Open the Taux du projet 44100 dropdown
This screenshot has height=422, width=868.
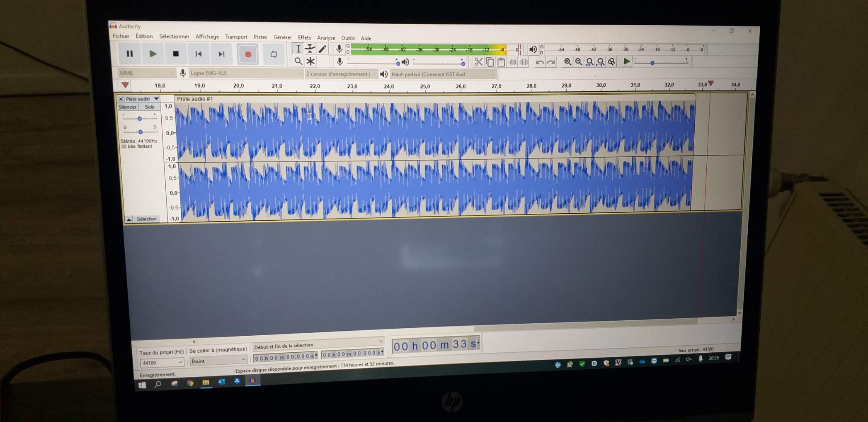click(x=162, y=363)
